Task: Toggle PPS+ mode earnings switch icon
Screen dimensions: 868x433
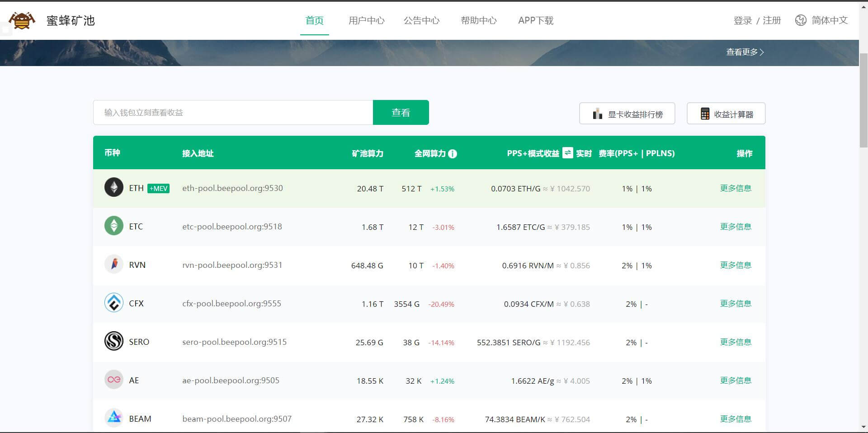Action: tap(567, 153)
